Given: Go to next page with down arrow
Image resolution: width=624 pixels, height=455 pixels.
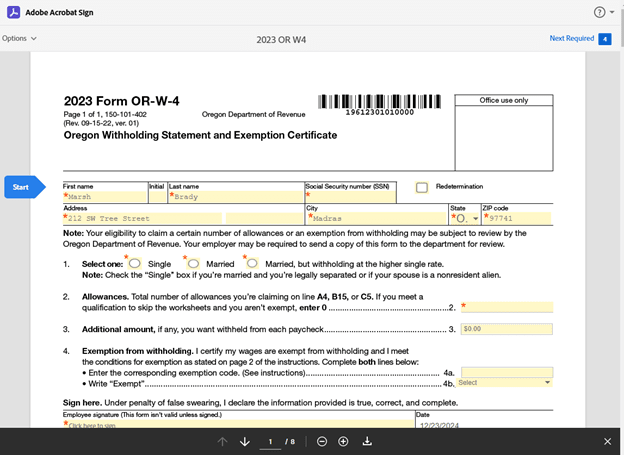Looking at the screenshot, I should click(245, 441).
